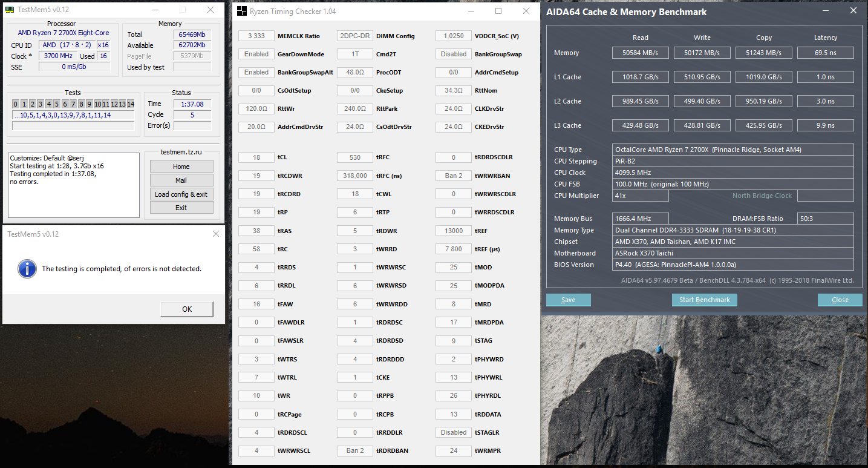
Task: Maximize the Ryzen Timing Checker window
Action: pos(498,11)
